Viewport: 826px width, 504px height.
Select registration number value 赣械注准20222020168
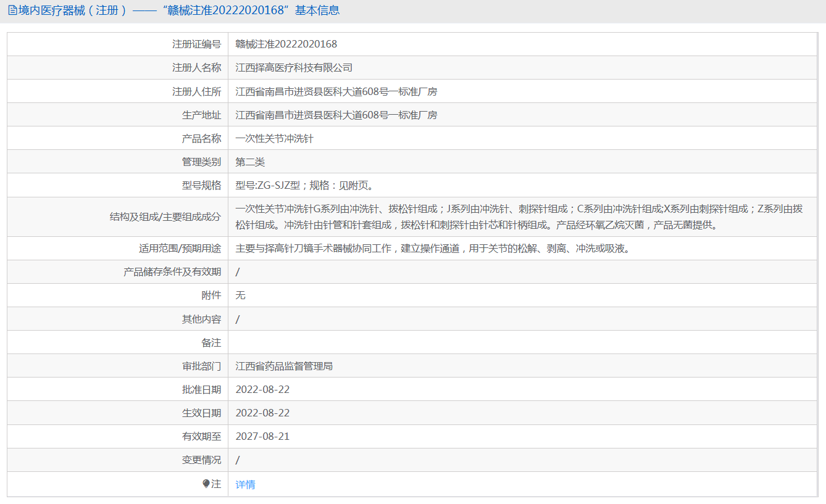click(286, 44)
